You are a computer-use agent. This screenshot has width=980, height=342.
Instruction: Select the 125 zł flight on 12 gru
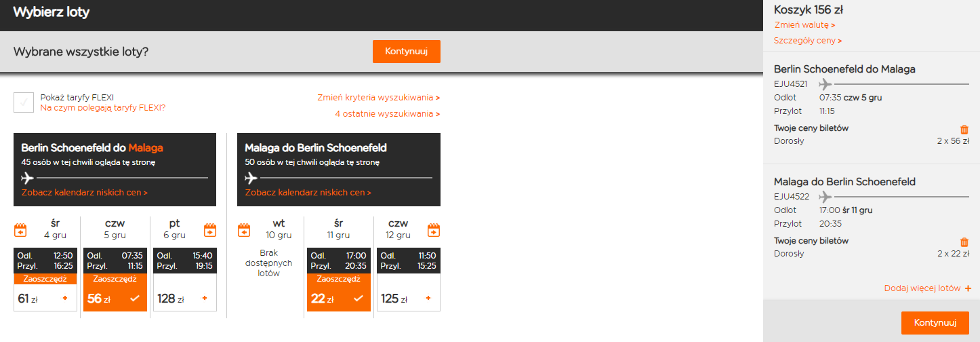tap(409, 280)
